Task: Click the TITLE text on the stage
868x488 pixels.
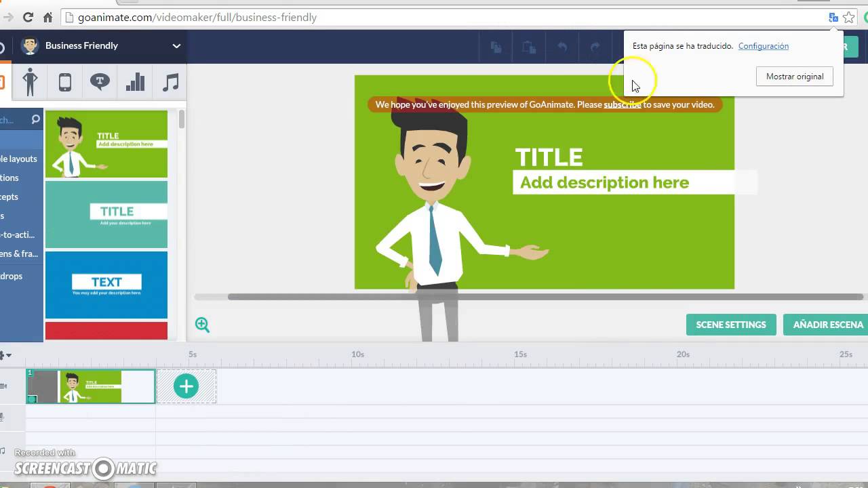Action: pos(549,157)
